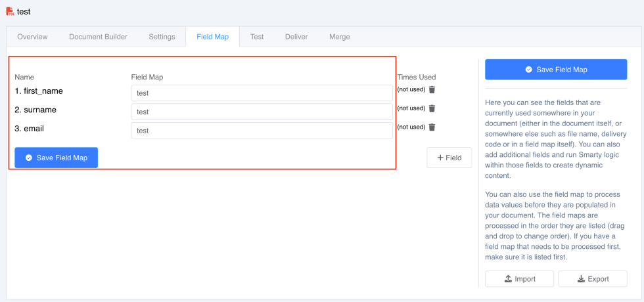
Task: Click the trash icon for surname
Action: tap(432, 108)
